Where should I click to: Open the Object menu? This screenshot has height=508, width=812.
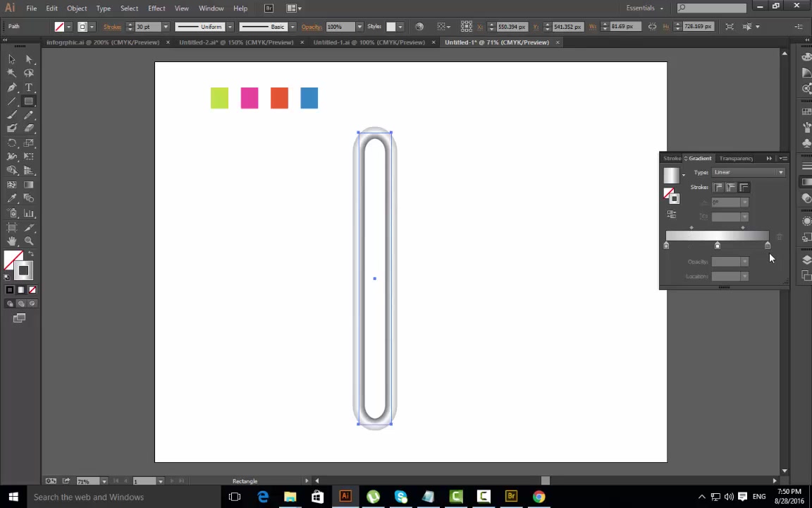click(77, 8)
